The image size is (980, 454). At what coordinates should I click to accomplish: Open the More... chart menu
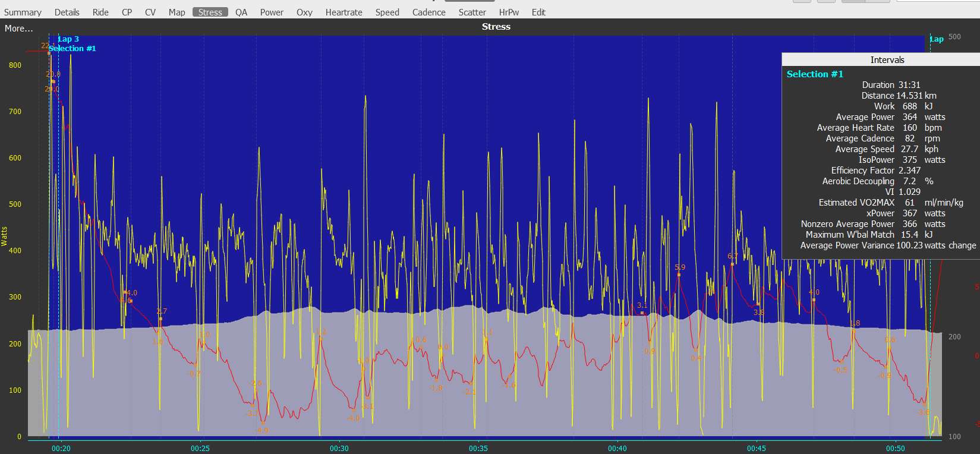point(18,29)
